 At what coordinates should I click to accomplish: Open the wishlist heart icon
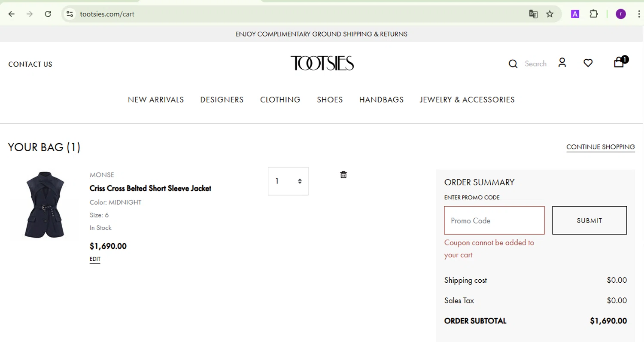point(588,63)
